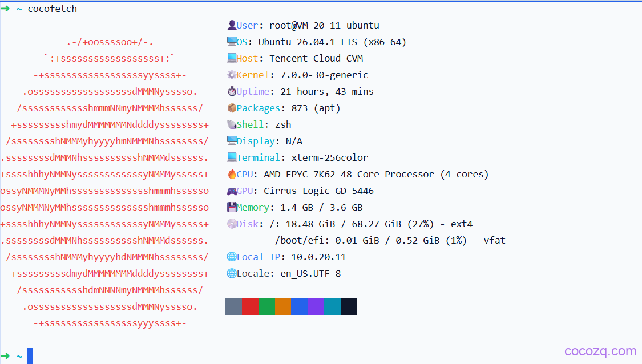
Task: Click the stopwatch icon beside Uptime
Action: click(232, 91)
